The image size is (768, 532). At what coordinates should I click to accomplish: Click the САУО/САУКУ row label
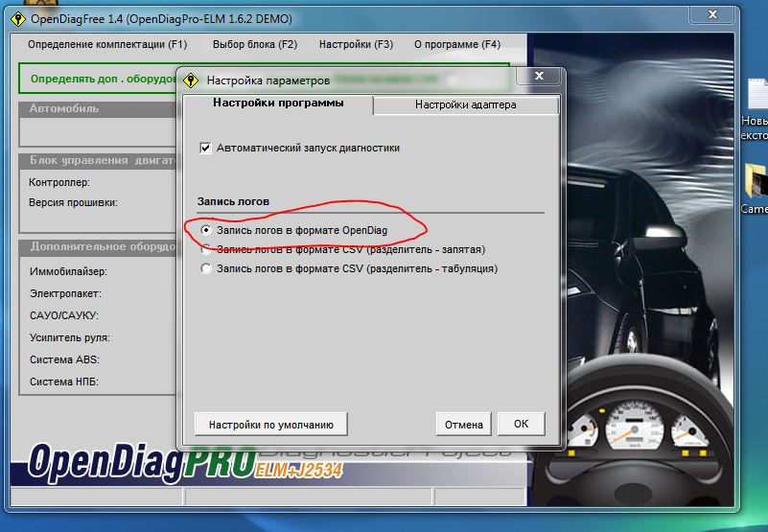click(63, 315)
